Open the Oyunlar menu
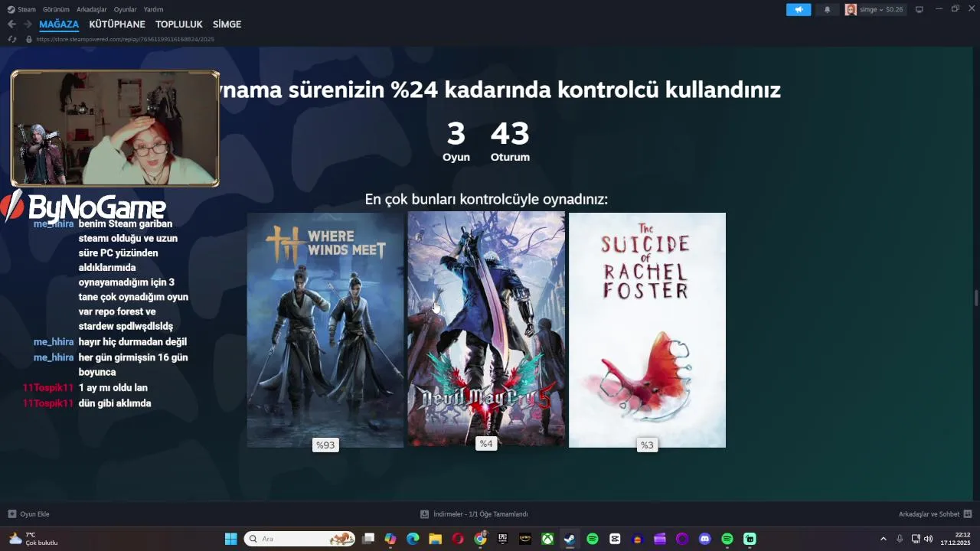Image resolution: width=980 pixels, height=551 pixels. point(126,9)
